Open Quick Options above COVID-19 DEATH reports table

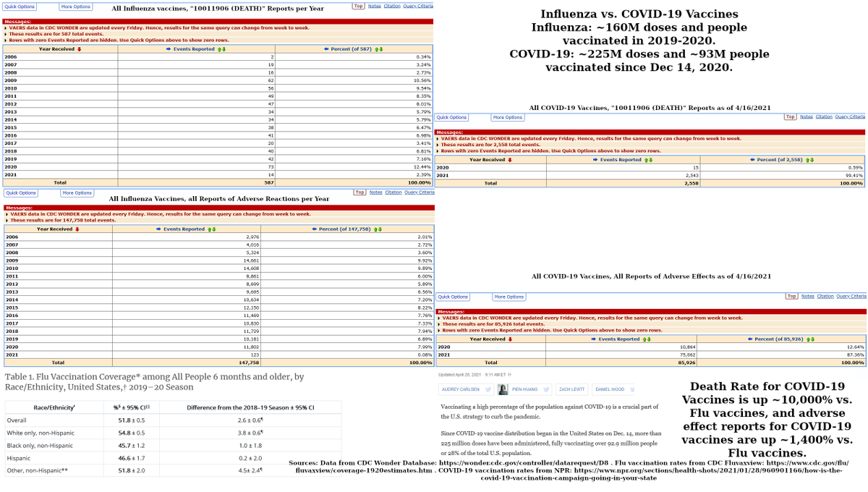coord(452,117)
